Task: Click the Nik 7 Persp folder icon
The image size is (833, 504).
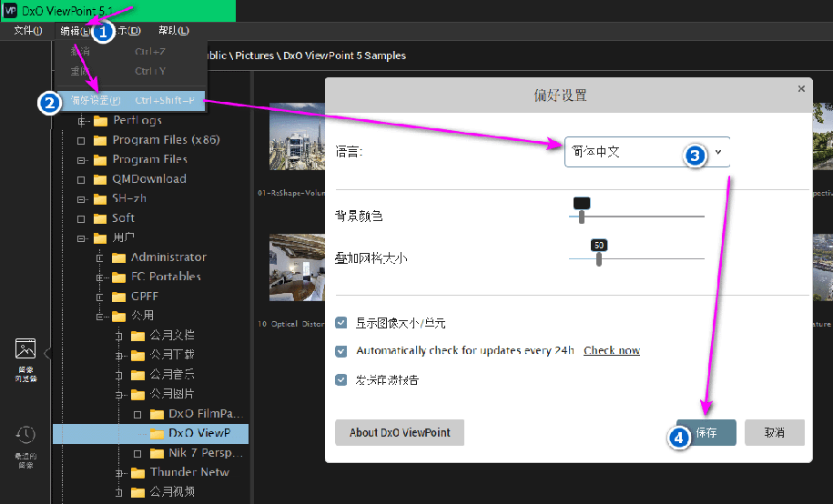Action: (x=157, y=454)
